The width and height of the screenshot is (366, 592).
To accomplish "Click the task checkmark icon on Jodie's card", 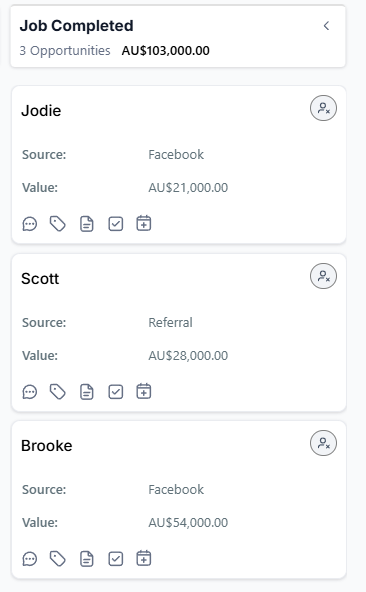I will [116, 224].
